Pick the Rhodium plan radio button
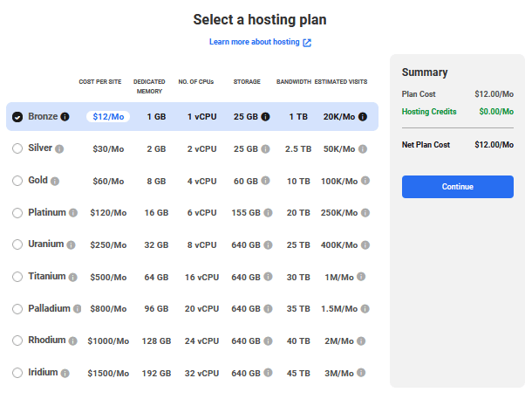 click(x=17, y=341)
